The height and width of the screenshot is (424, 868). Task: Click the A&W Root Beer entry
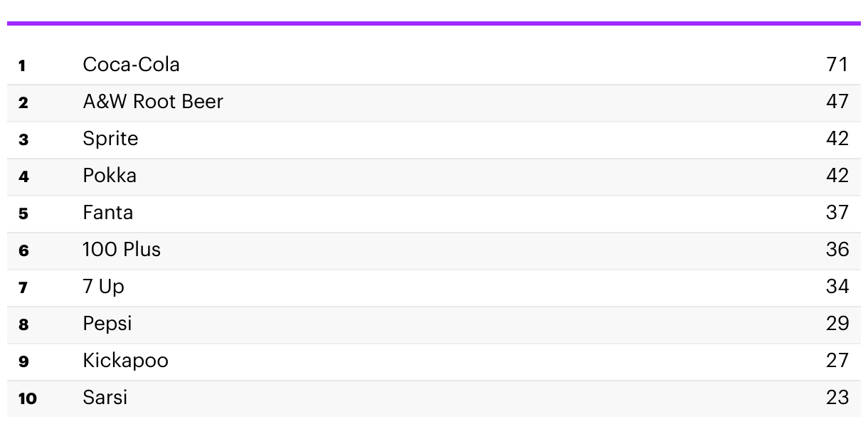153,102
